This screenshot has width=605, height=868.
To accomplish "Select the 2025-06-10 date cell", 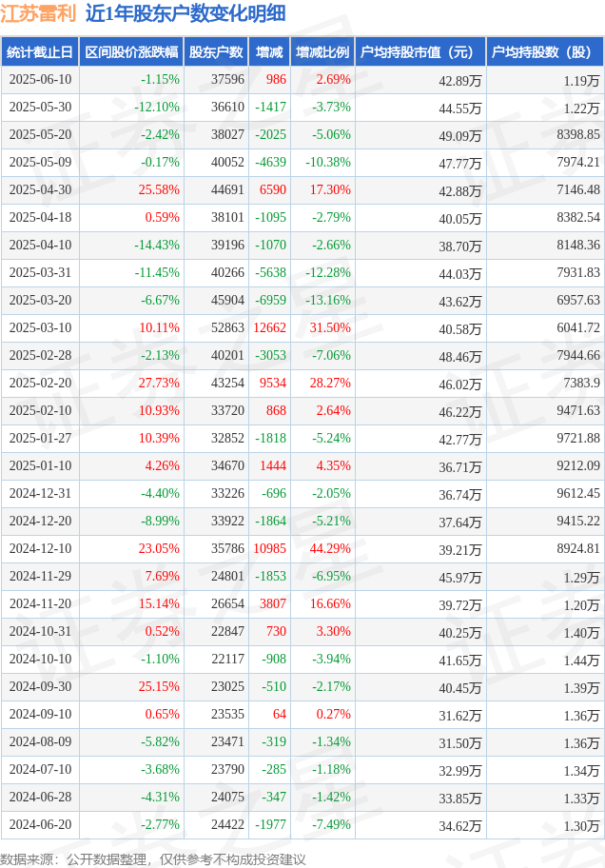I will (40, 80).
